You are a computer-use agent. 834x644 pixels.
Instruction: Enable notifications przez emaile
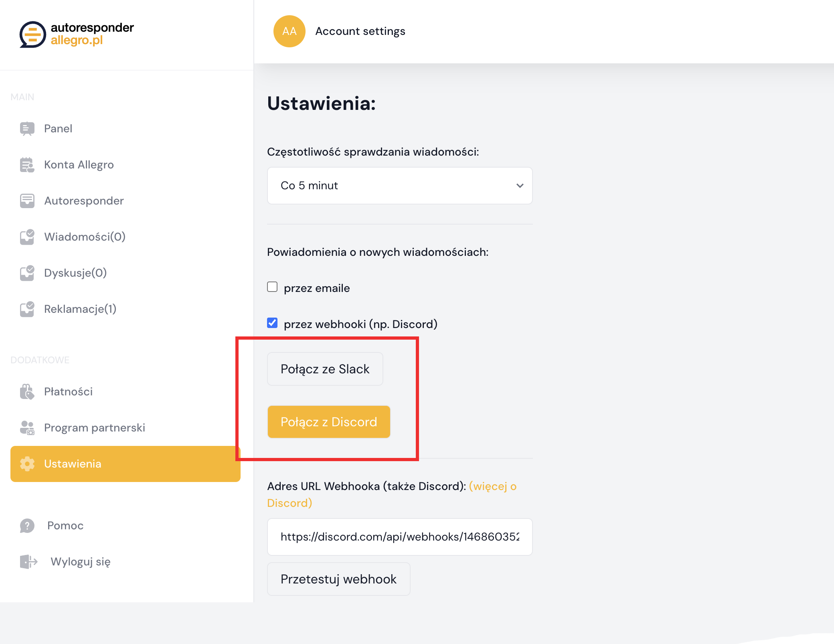tap(272, 287)
